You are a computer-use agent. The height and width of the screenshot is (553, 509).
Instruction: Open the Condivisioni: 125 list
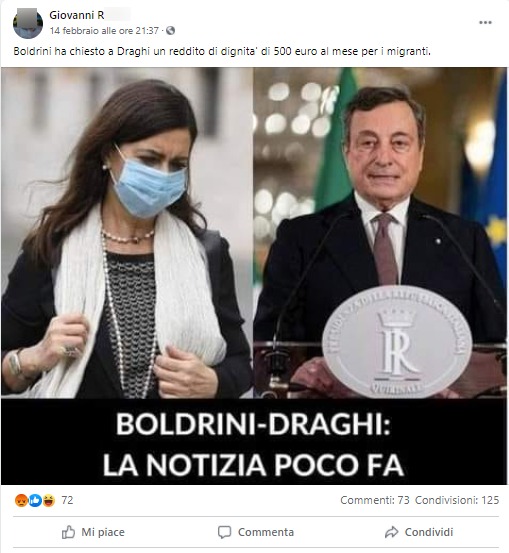[457, 500]
